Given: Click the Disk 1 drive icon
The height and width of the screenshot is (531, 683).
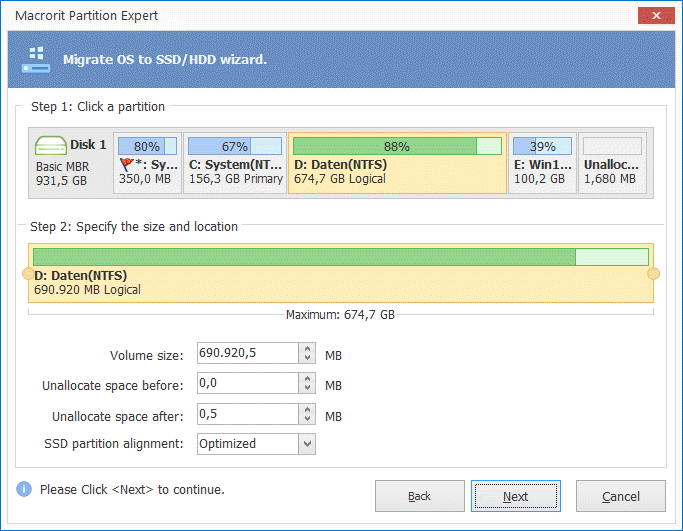Looking at the screenshot, I should (x=51, y=145).
